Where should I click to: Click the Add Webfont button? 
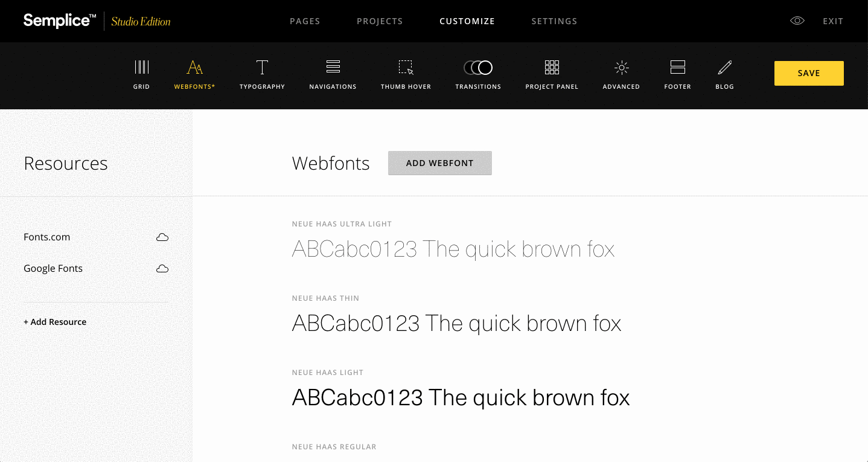pos(440,163)
